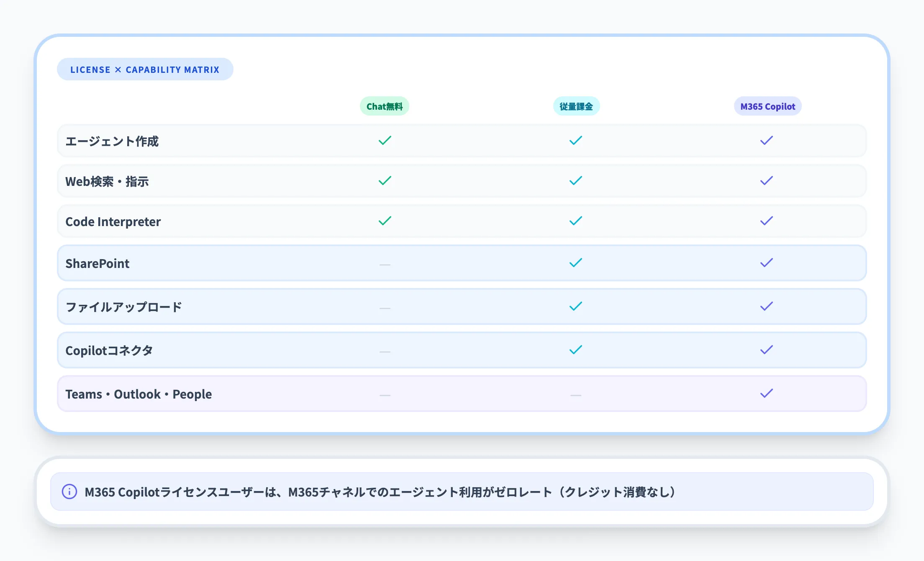Click the green checkmark for Web検索・指示 under Chat無料
The image size is (924, 561).
(x=385, y=180)
